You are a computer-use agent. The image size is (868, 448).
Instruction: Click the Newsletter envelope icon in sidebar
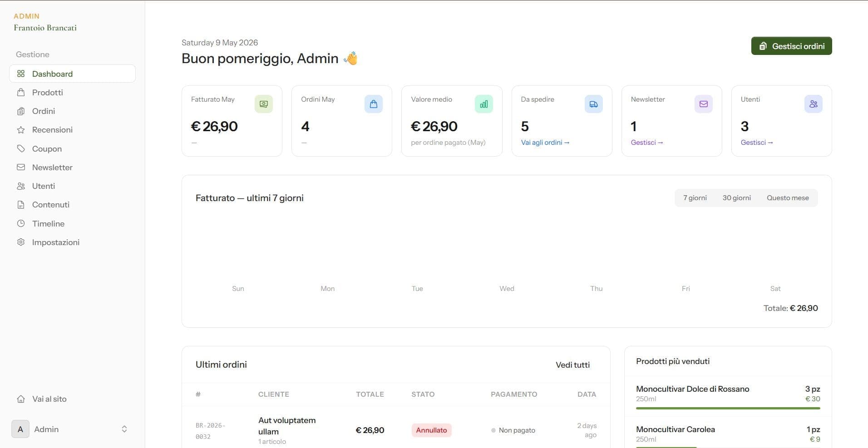point(21,167)
